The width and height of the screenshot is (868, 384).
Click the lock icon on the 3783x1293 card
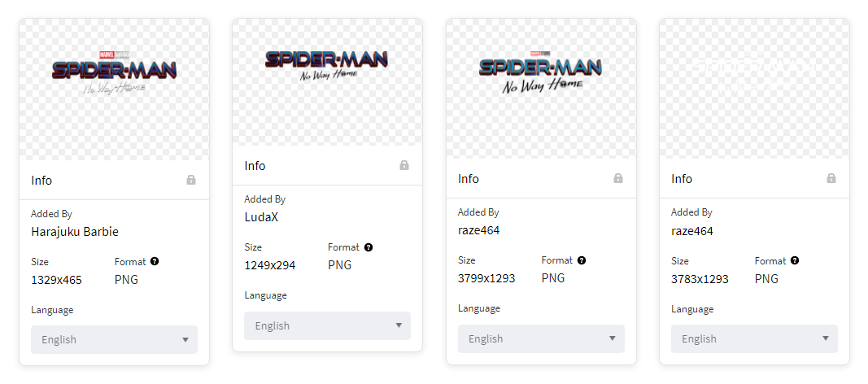(831, 179)
